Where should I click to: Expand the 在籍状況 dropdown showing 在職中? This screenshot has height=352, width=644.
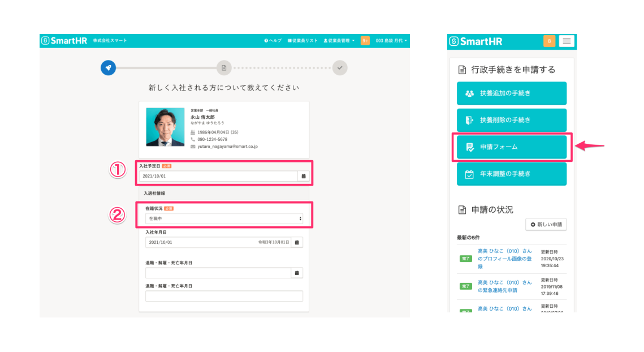(x=224, y=218)
